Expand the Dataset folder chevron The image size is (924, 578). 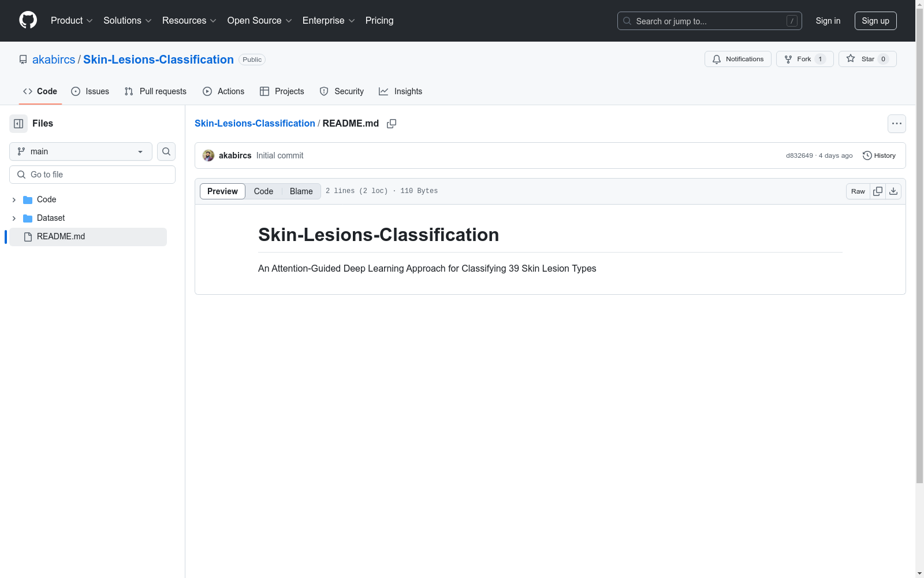pyautogui.click(x=14, y=218)
